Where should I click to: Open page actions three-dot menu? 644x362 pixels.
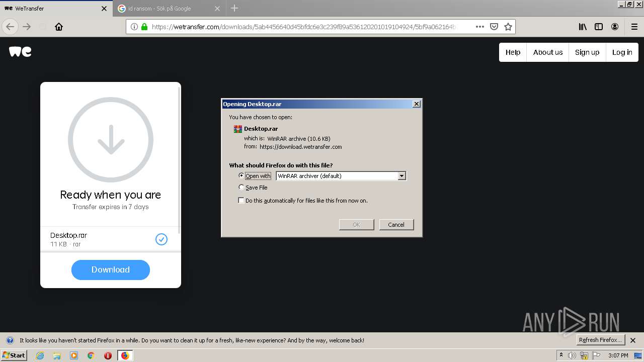[x=479, y=27]
